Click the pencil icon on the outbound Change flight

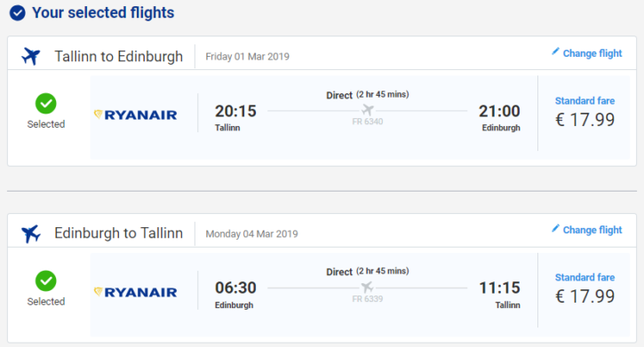pos(555,51)
